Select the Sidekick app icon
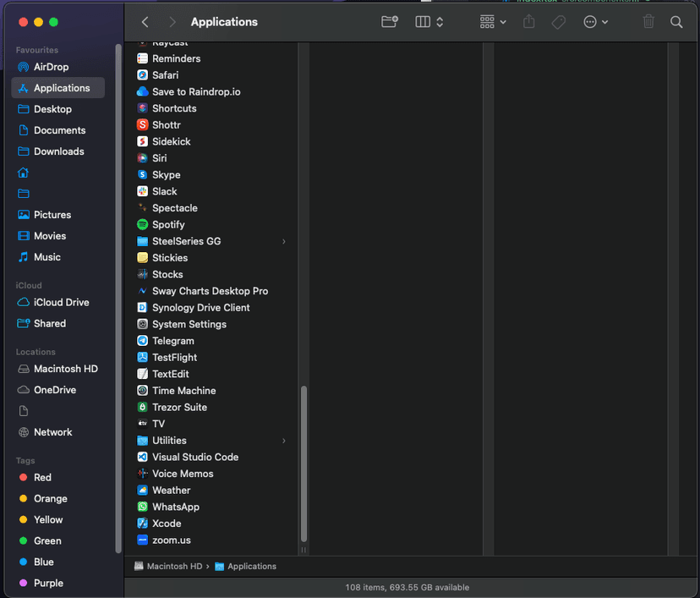This screenshot has height=598, width=700. point(142,141)
